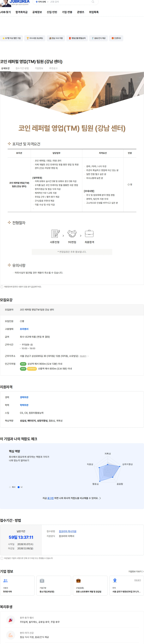Click the 잡코리아 이력서 text
This screenshot has width=144, height=644.
point(66,536)
